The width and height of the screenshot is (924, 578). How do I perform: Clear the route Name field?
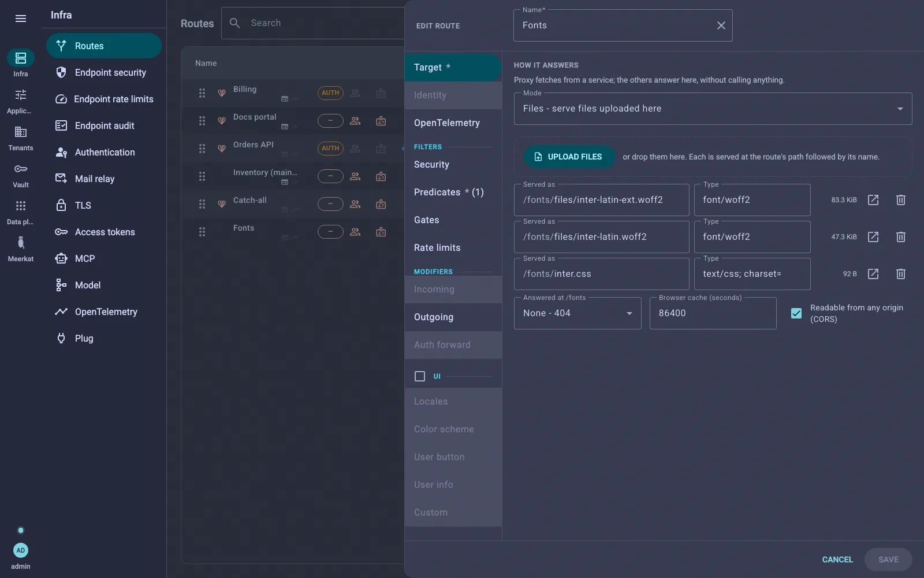point(721,25)
